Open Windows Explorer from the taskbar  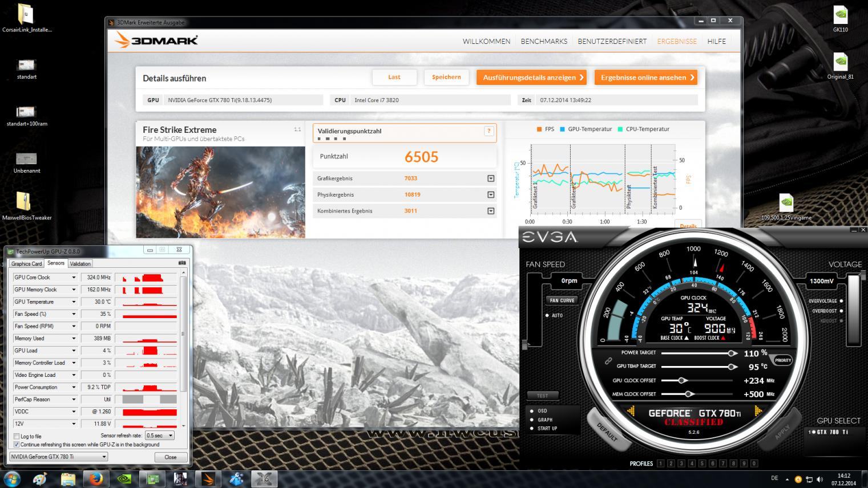click(x=68, y=478)
